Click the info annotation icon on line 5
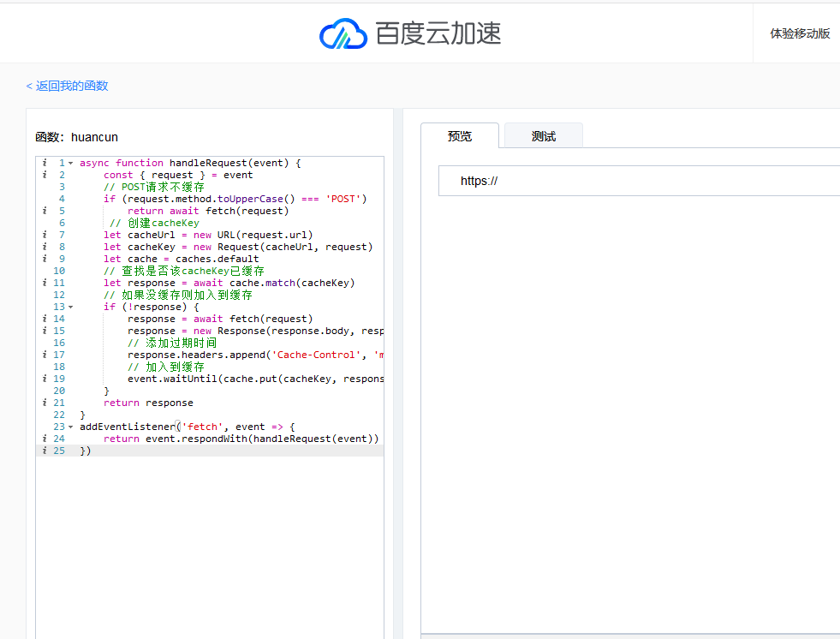The image size is (840, 639). [x=44, y=211]
